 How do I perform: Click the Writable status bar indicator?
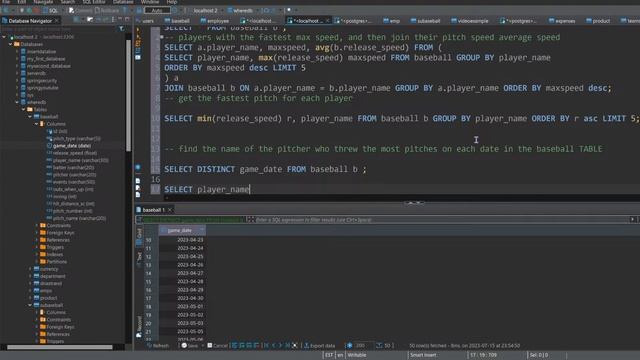pyautogui.click(x=357, y=355)
